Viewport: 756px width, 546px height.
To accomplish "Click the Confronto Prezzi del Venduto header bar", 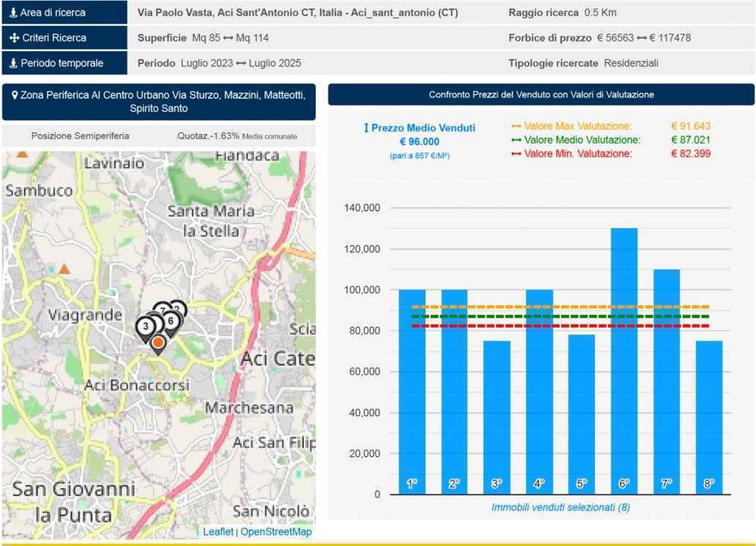I will pyautogui.click(x=541, y=94).
